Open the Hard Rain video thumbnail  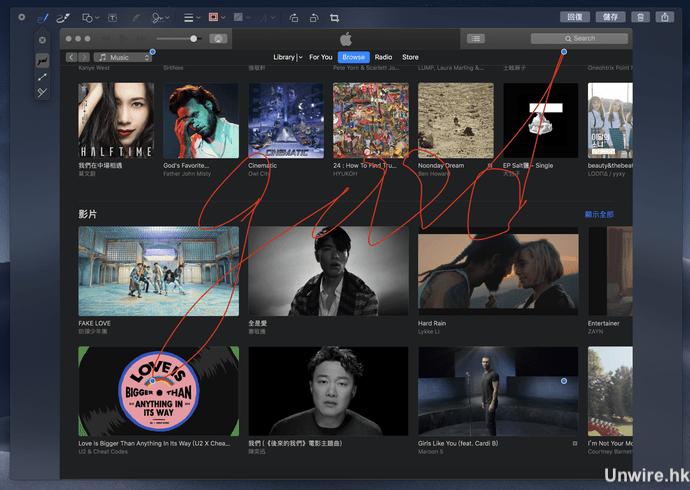click(498, 271)
